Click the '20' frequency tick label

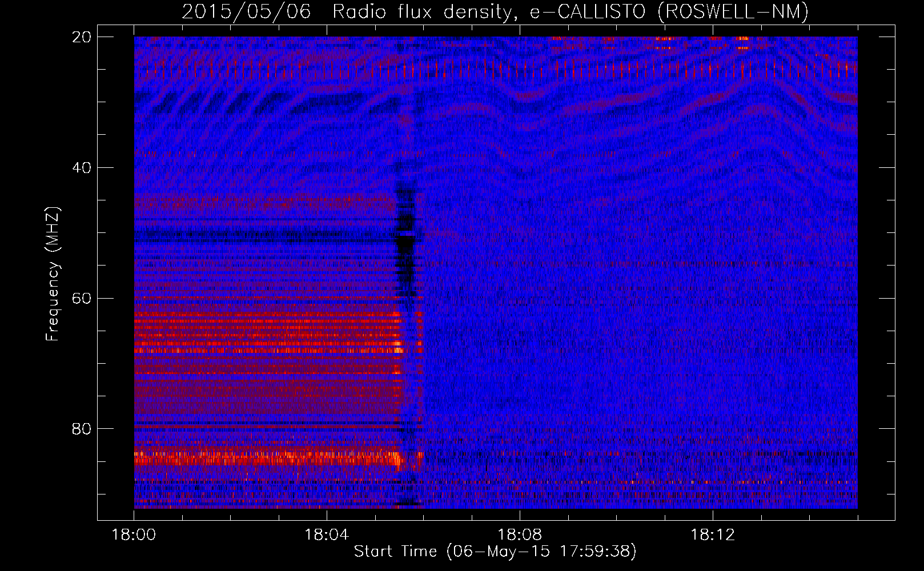tap(82, 37)
